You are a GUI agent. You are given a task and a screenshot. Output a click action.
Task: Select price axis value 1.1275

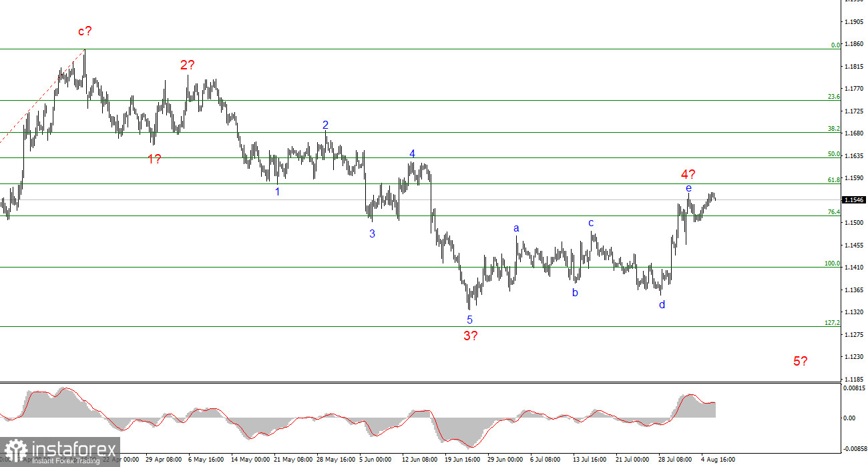(855, 335)
